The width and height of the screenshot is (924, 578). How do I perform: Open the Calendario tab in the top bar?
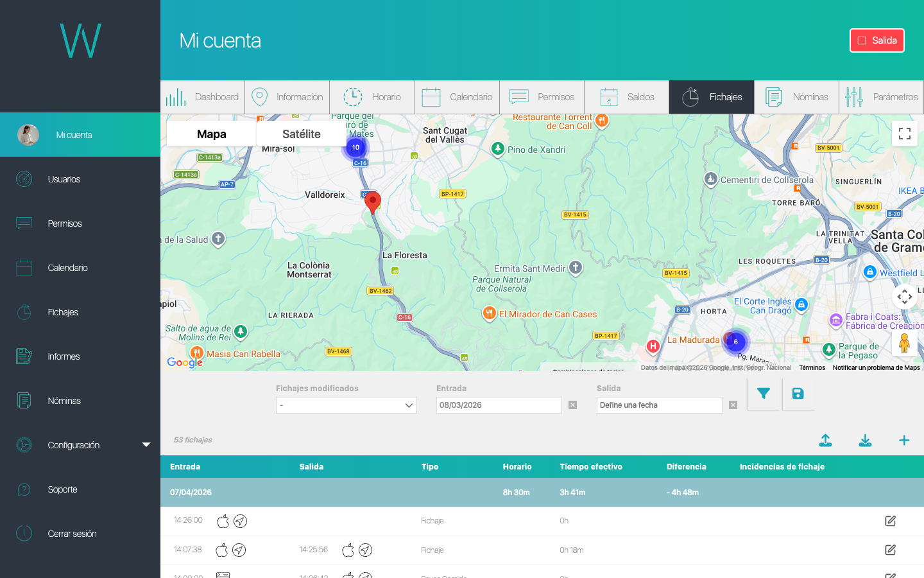point(458,97)
